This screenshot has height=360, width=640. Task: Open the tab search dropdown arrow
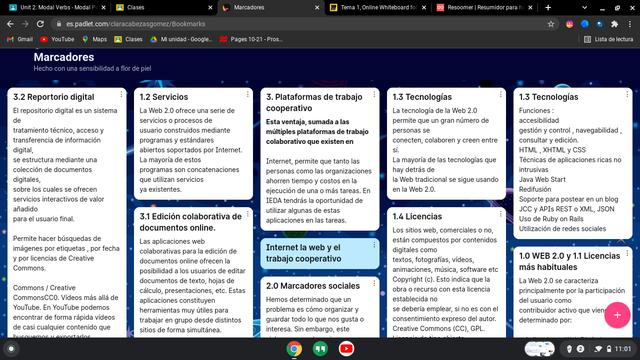pos(584,7)
